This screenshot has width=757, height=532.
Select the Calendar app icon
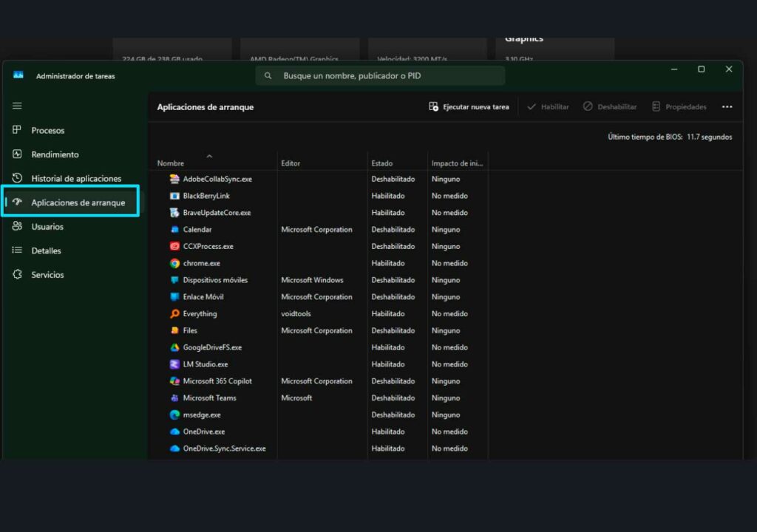click(174, 229)
